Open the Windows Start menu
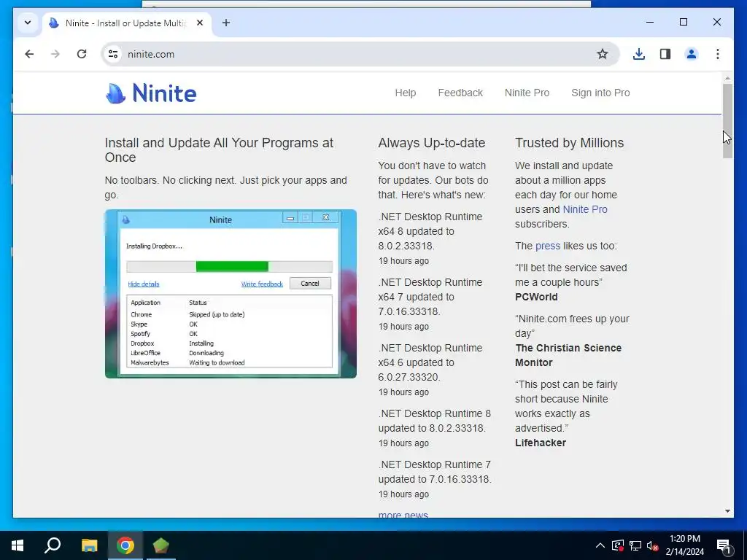This screenshot has width=747, height=560. pyautogui.click(x=18, y=545)
